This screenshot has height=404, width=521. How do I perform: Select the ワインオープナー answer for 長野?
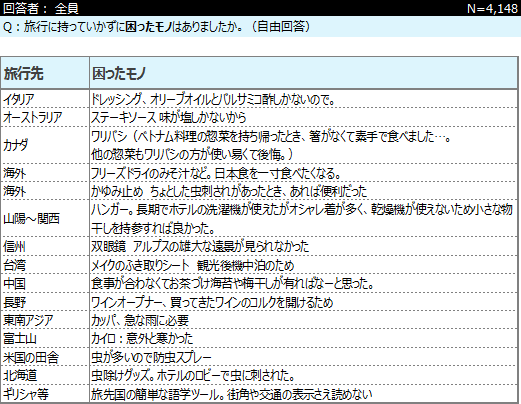[x=212, y=302]
